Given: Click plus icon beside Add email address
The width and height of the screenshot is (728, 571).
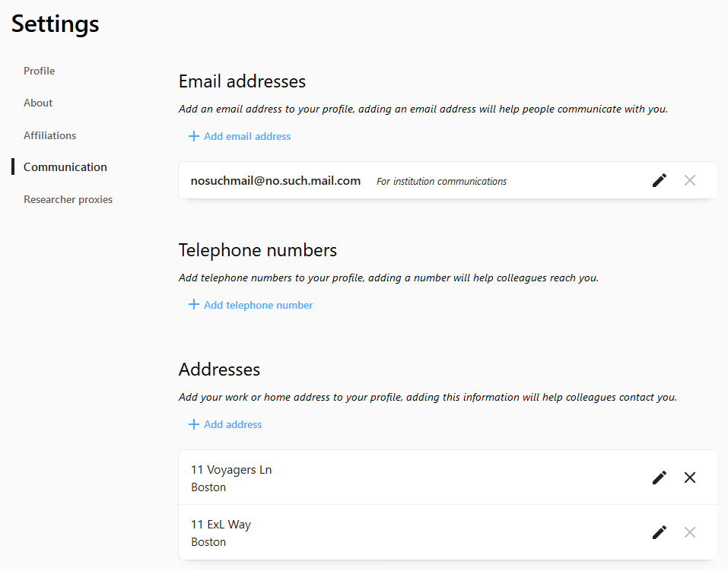Looking at the screenshot, I should pyautogui.click(x=194, y=136).
